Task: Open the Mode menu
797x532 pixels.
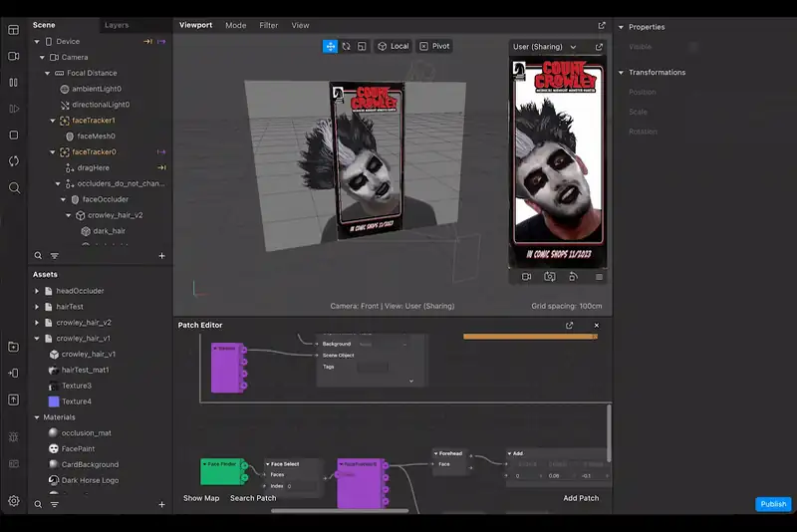Action: (236, 26)
